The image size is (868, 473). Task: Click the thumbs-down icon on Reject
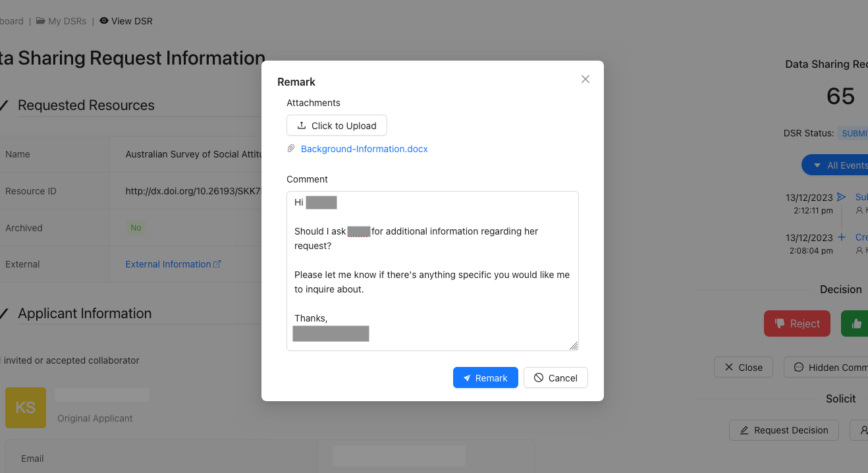pyautogui.click(x=780, y=323)
